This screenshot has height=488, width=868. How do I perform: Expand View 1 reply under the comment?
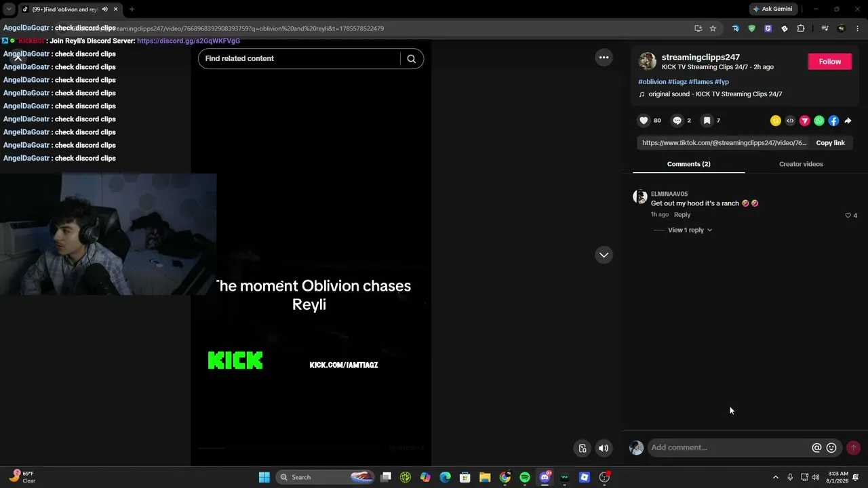[690, 230]
